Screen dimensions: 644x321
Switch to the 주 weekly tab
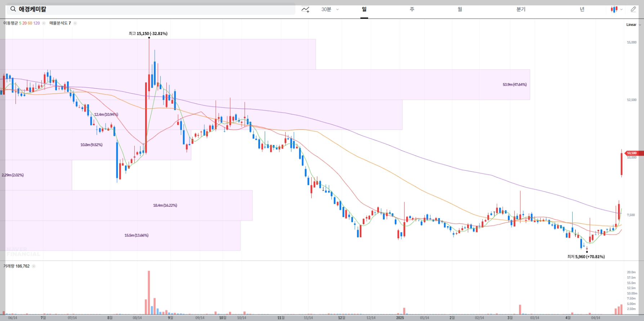pos(412,9)
